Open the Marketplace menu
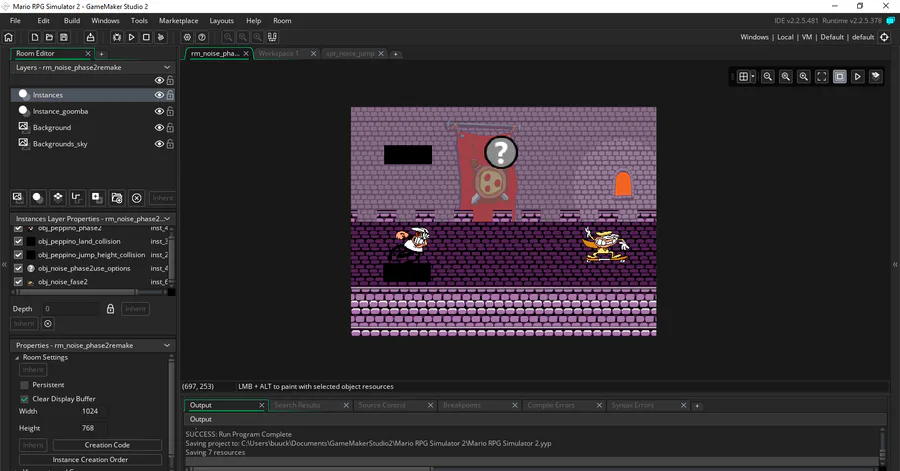 click(179, 21)
